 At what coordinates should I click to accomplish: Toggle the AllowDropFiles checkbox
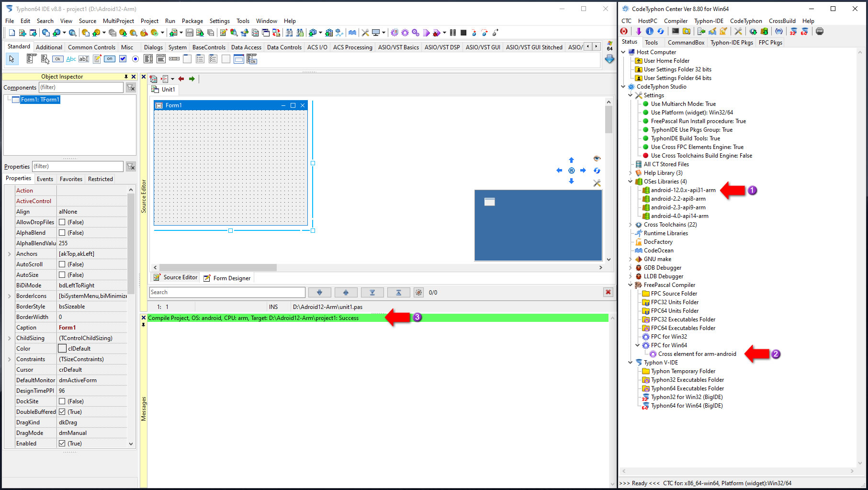pyautogui.click(x=62, y=222)
